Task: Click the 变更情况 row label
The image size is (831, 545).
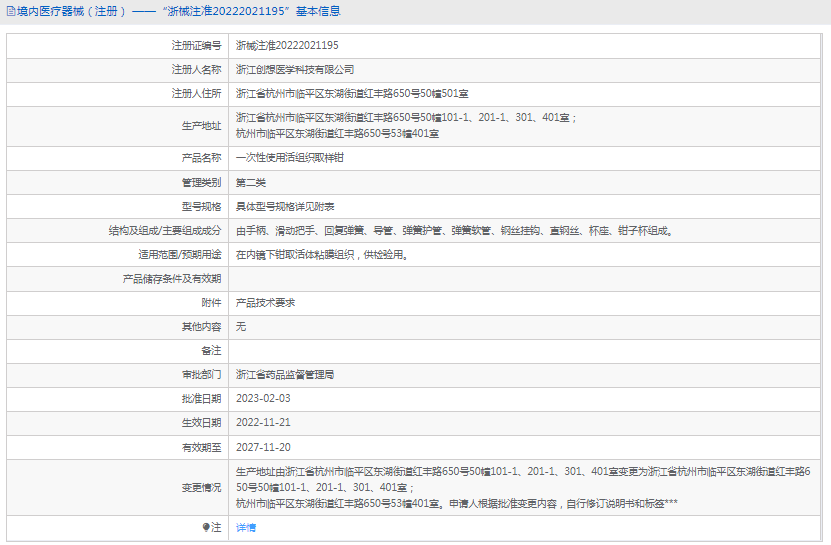Action: [x=201, y=487]
